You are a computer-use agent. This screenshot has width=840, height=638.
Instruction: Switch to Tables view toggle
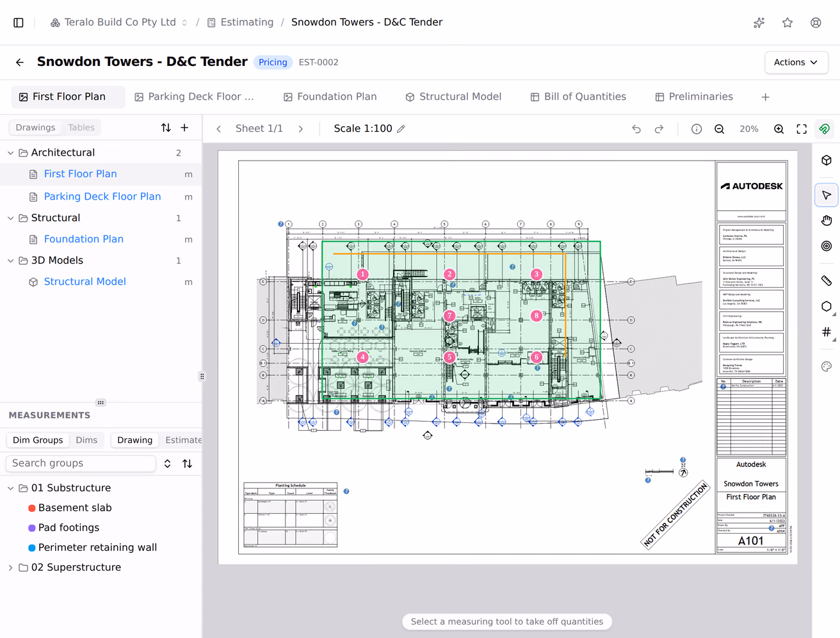click(x=81, y=127)
